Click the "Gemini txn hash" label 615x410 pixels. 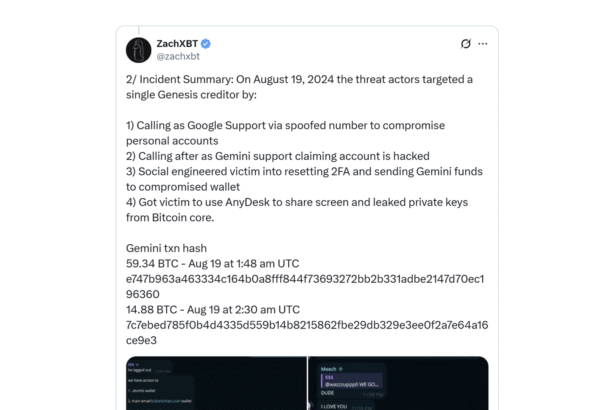coord(166,247)
